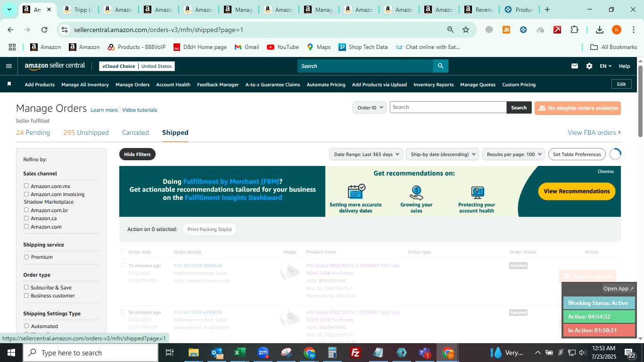Check the Subscribe & Save order type

point(26,287)
